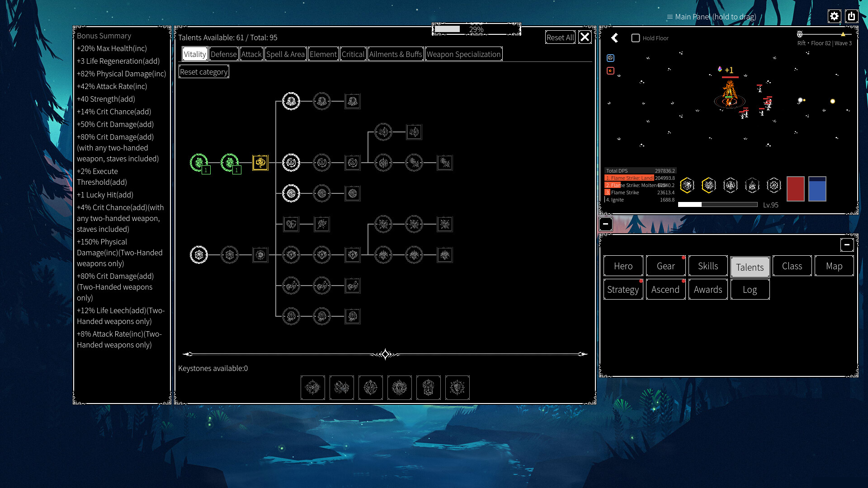Open the Skills menu button
Viewport: 868px width, 488px height.
pos(708,266)
